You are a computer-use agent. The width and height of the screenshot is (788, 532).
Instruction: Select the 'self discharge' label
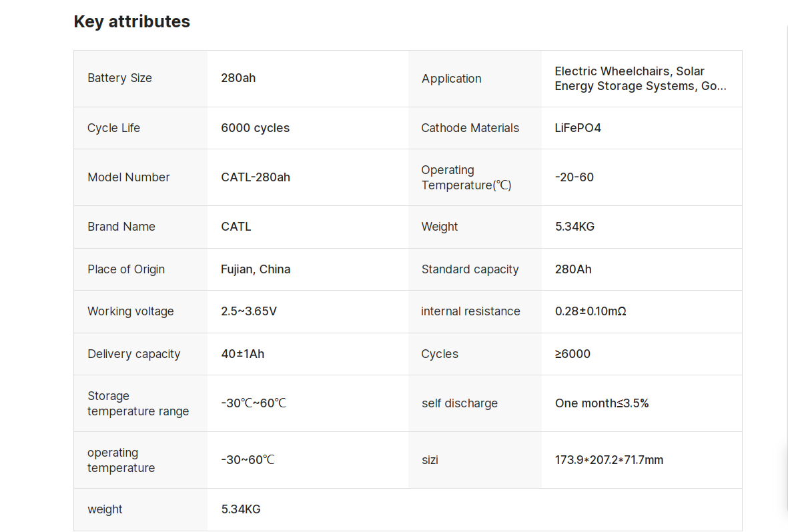point(460,403)
